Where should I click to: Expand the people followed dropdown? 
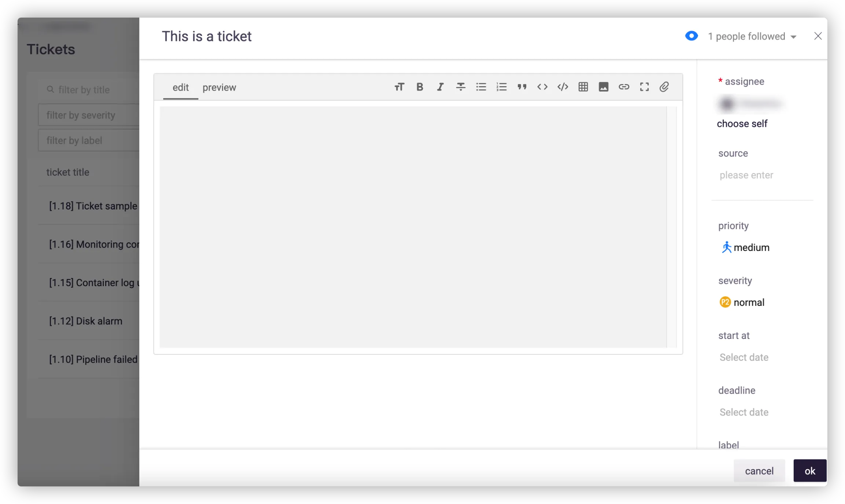coord(752,36)
